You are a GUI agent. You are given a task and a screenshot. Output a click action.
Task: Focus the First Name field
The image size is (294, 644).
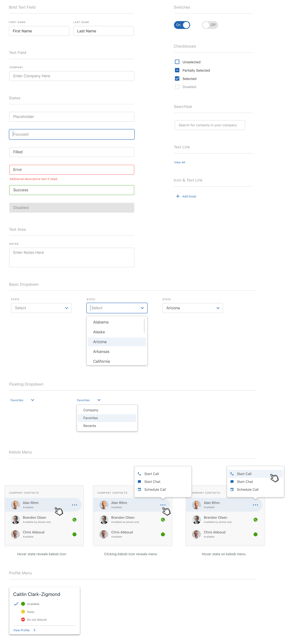click(x=39, y=31)
